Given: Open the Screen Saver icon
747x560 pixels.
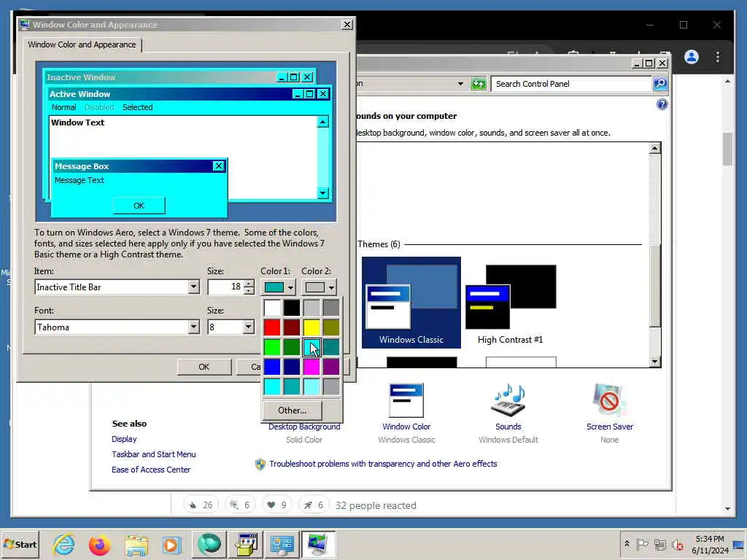Looking at the screenshot, I should [x=609, y=400].
